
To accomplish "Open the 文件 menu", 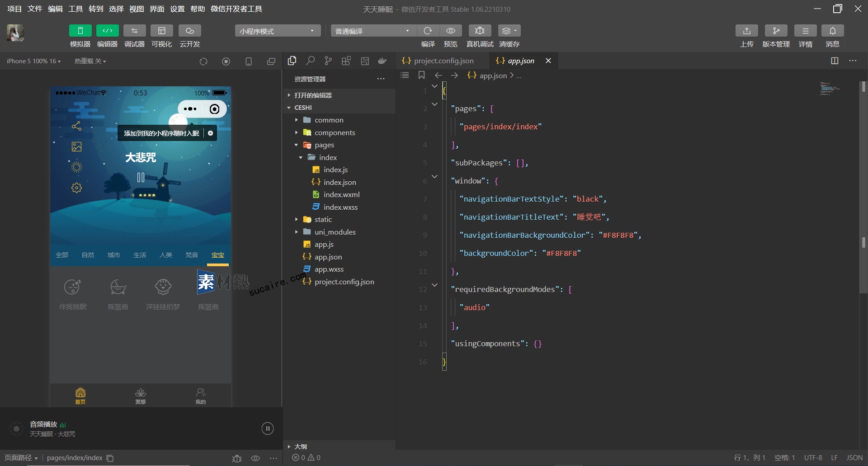I will point(35,9).
